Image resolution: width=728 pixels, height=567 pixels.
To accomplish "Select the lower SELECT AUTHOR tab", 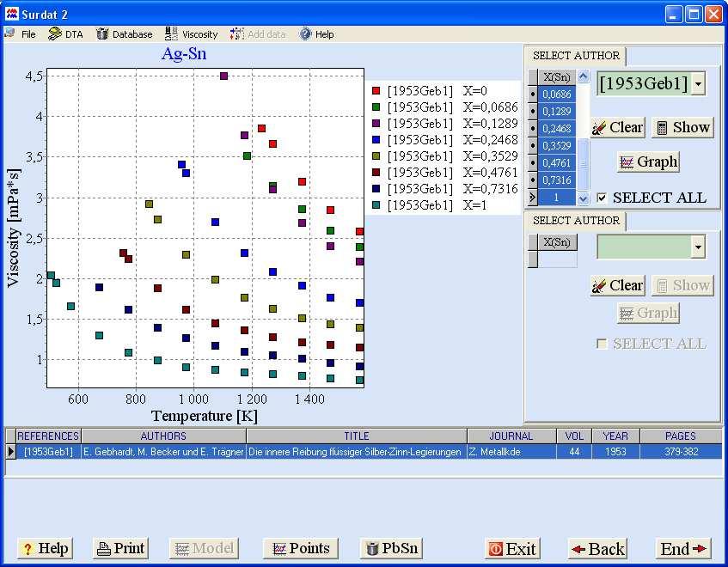I will (576, 221).
